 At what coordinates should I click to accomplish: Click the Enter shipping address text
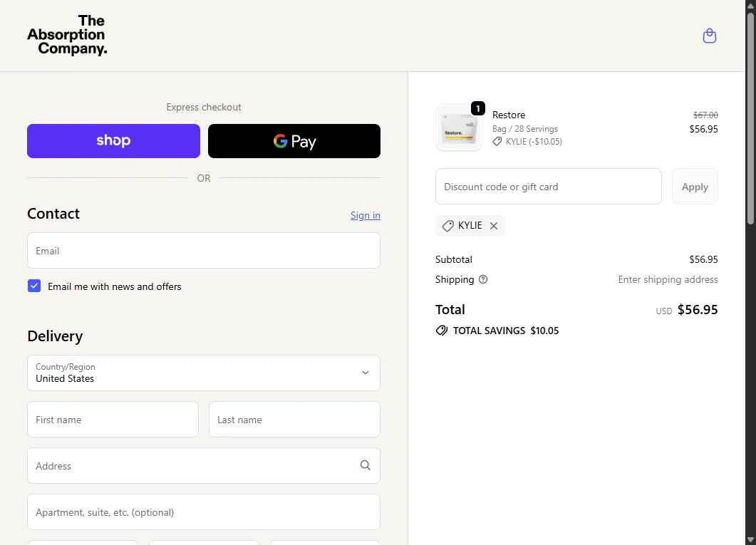668,279
